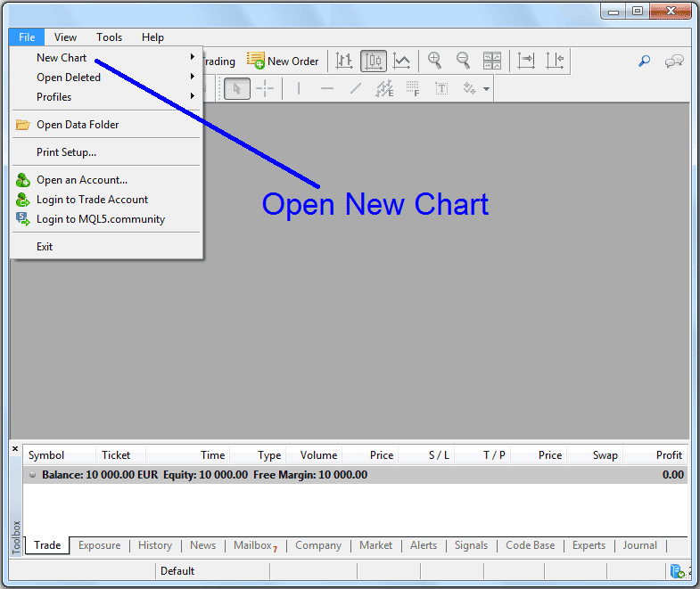Sort by Swap column header

click(595, 455)
